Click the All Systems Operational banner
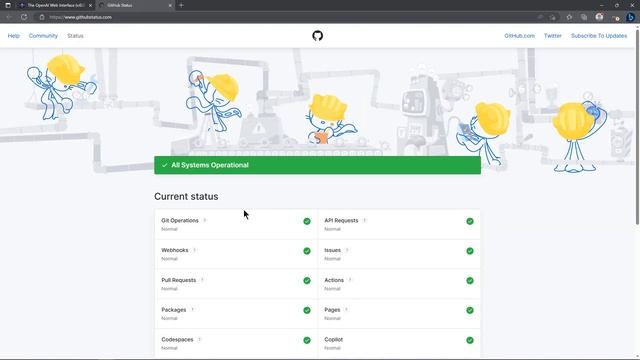This screenshot has width=640, height=360. (x=318, y=165)
